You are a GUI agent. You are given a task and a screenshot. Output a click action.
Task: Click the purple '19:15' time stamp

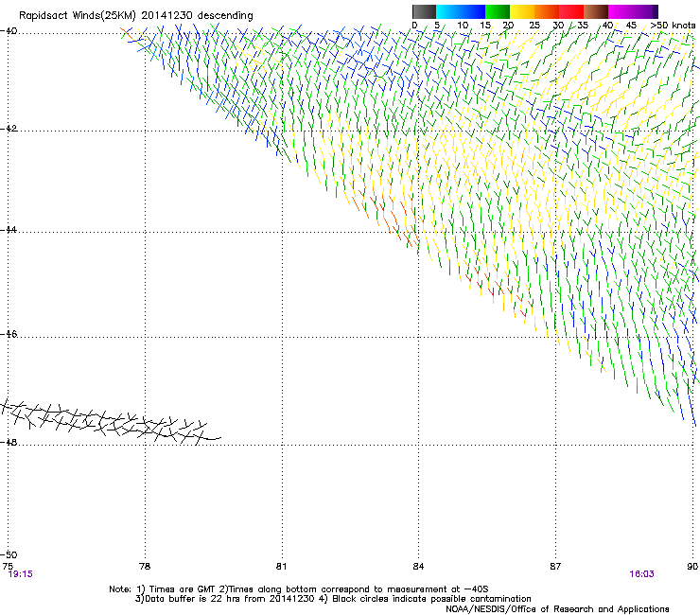[21, 574]
